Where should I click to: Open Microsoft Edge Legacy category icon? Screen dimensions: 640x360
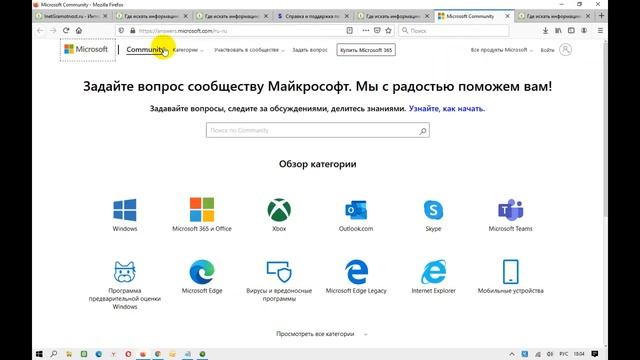tap(356, 272)
